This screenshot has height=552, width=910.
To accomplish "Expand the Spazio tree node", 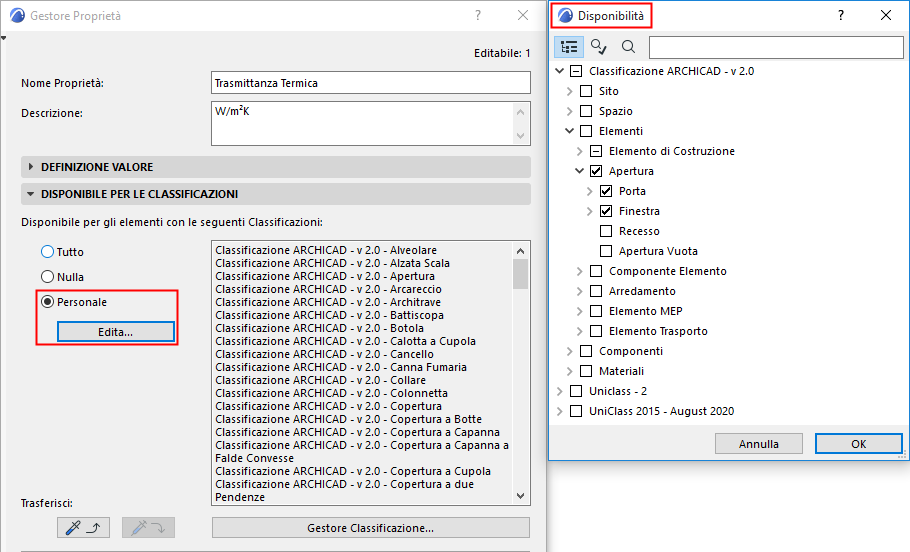I will tap(569, 111).
